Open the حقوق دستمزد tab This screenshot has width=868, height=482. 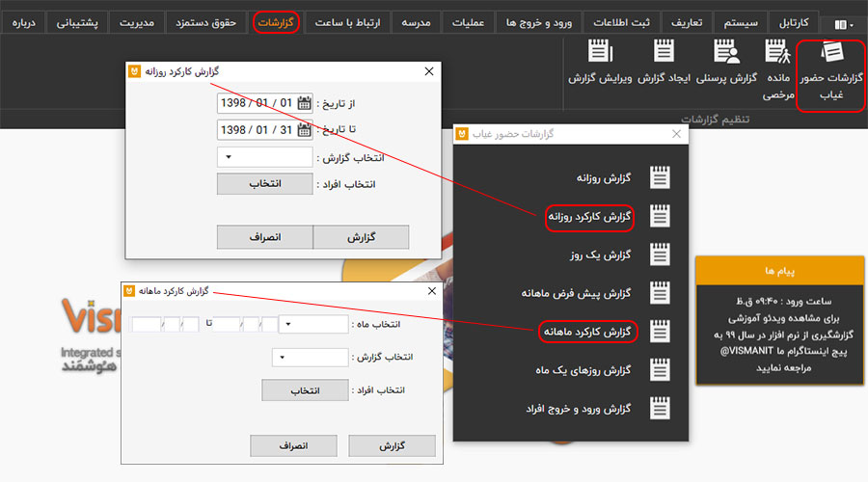click(x=206, y=23)
